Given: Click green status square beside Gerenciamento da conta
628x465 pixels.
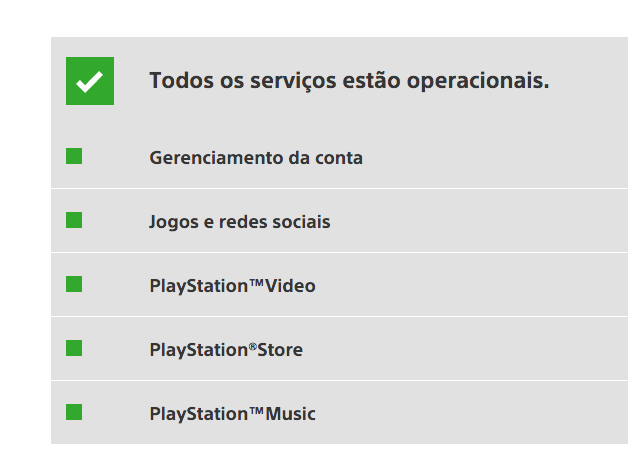Looking at the screenshot, I should coord(74,156).
